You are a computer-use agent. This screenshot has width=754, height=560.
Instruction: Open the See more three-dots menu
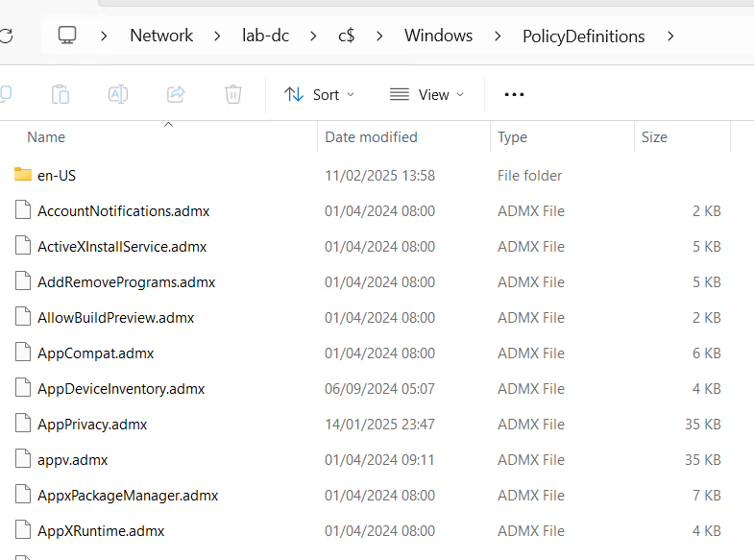pos(514,94)
